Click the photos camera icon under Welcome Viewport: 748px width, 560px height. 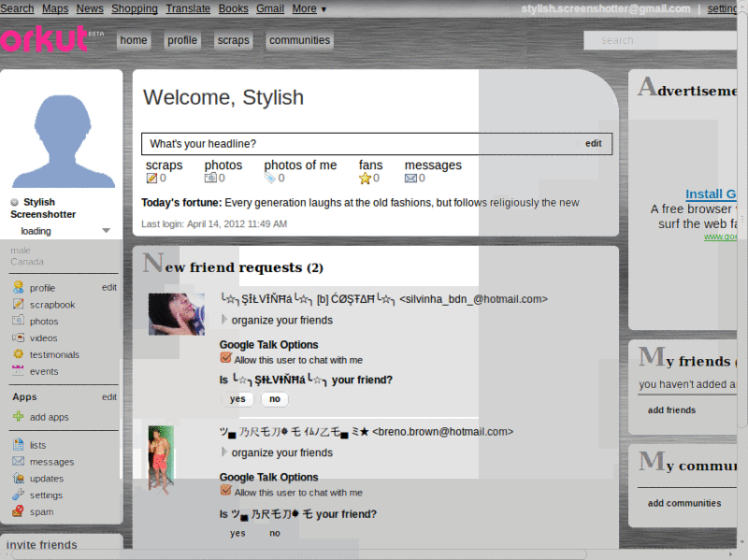pyautogui.click(x=210, y=178)
